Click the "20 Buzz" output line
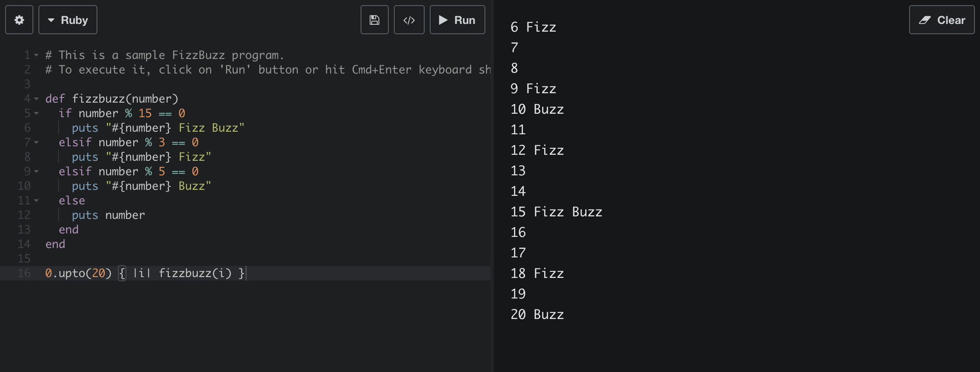The height and width of the screenshot is (372, 980). pos(537,314)
